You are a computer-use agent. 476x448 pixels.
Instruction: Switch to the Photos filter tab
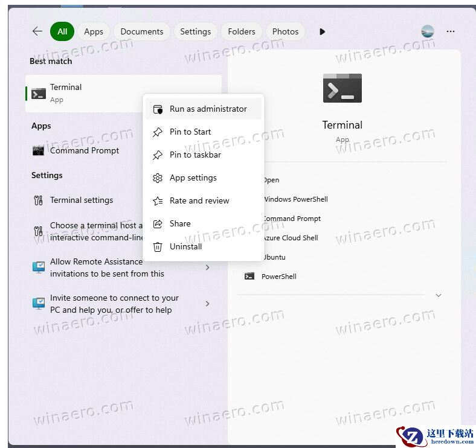[285, 31]
